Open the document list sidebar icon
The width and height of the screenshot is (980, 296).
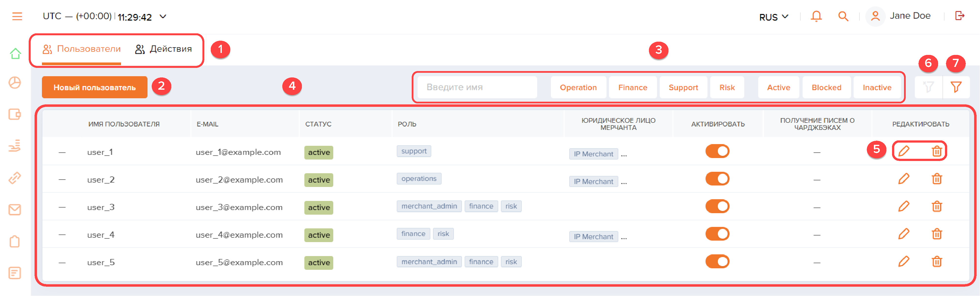tap(15, 273)
